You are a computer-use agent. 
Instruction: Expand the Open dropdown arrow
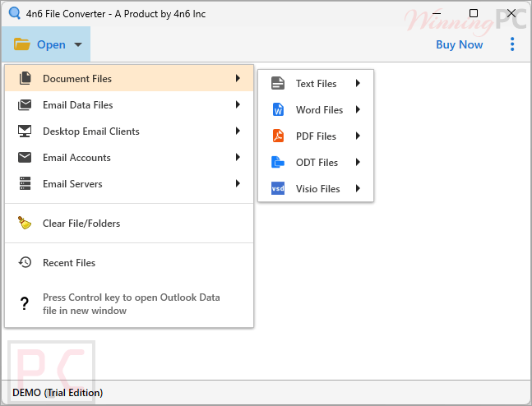[x=78, y=44]
